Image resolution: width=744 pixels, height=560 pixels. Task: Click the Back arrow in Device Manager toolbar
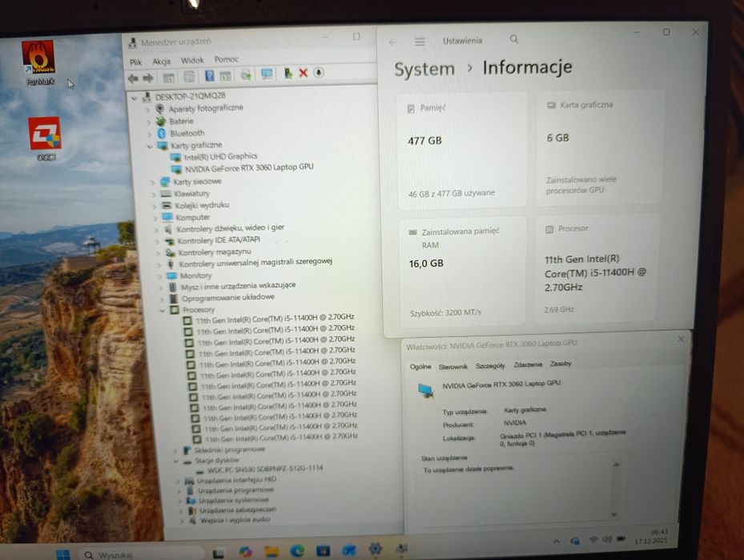pyautogui.click(x=133, y=78)
